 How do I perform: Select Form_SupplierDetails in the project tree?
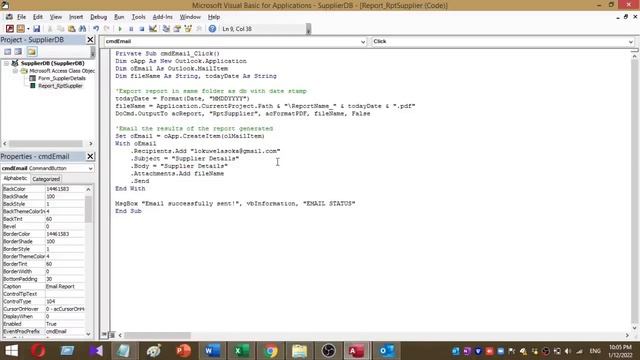coord(62,78)
